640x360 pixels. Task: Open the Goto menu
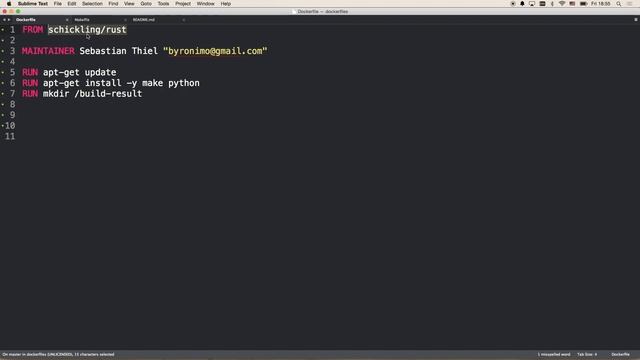coord(146,4)
